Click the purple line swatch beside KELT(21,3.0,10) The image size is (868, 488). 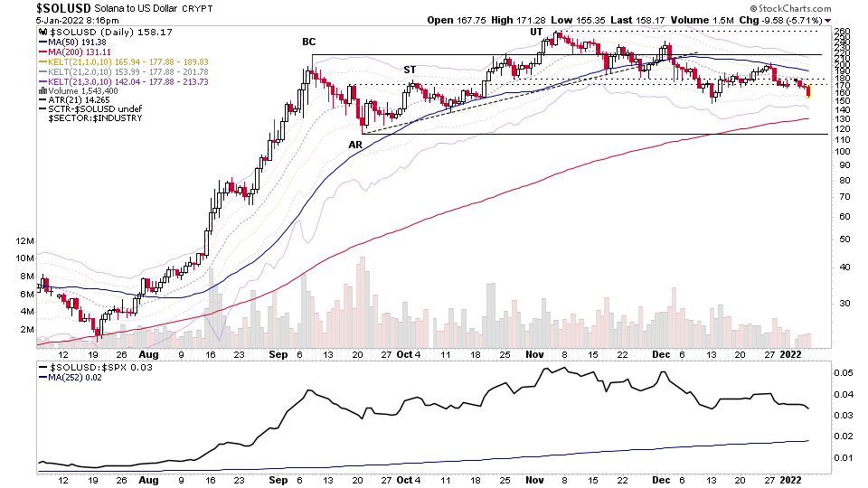point(42,82)
